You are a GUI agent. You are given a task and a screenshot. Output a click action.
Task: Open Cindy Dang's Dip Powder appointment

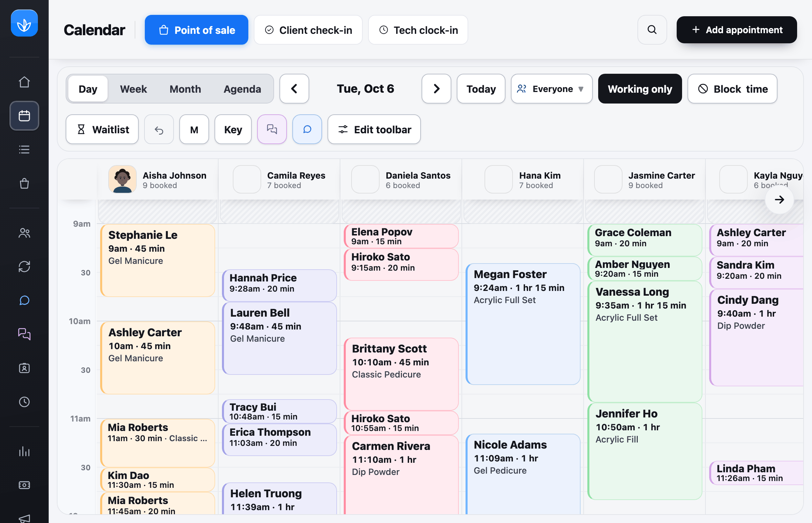pos(756,338)
